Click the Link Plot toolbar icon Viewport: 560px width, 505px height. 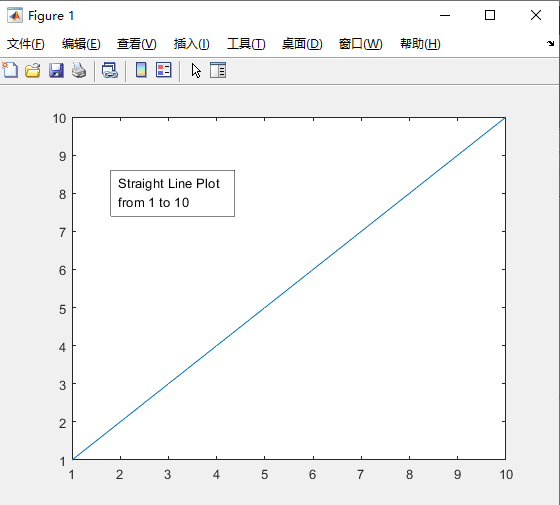(110, 70)
